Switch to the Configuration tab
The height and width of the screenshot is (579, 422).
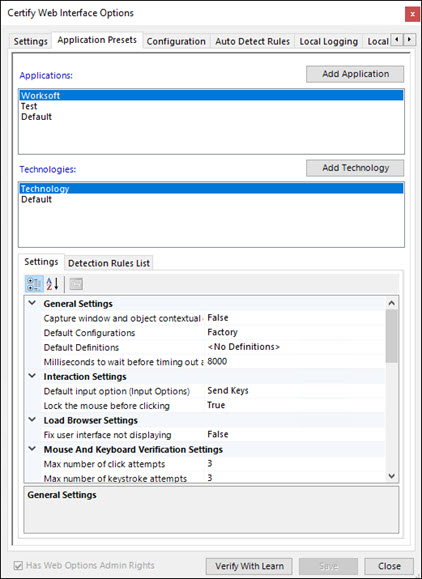pyautogui.click(x=176, y=41)
